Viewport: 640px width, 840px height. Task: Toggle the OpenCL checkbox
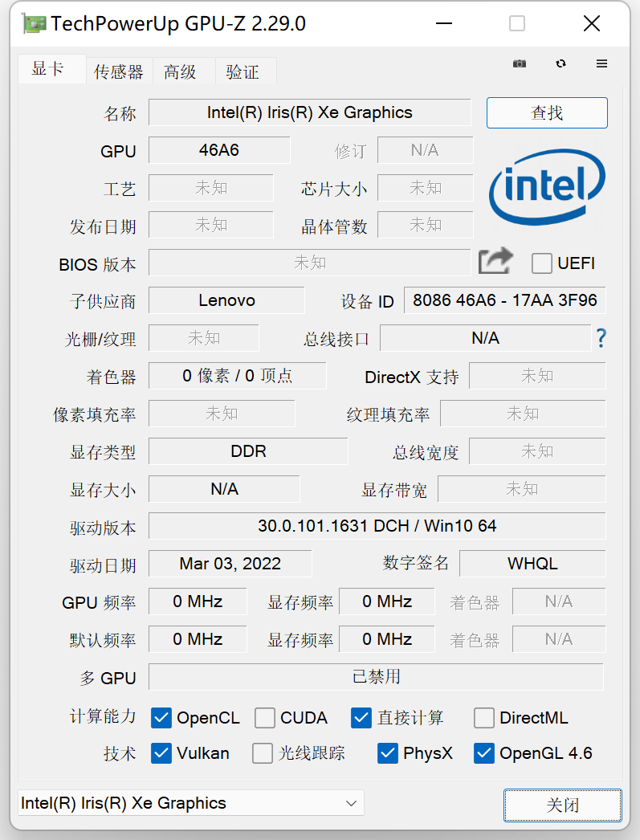(x=161, y=718)
